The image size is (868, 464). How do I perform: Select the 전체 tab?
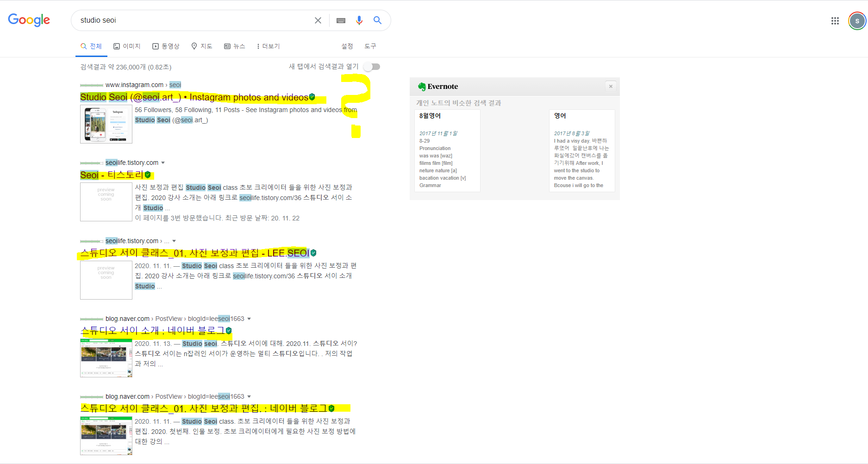pos(91,46)
